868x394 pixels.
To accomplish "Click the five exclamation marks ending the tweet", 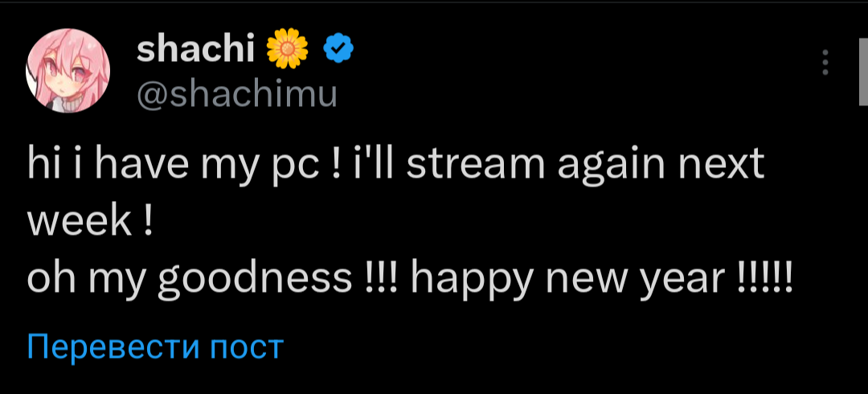I will 765,278.
